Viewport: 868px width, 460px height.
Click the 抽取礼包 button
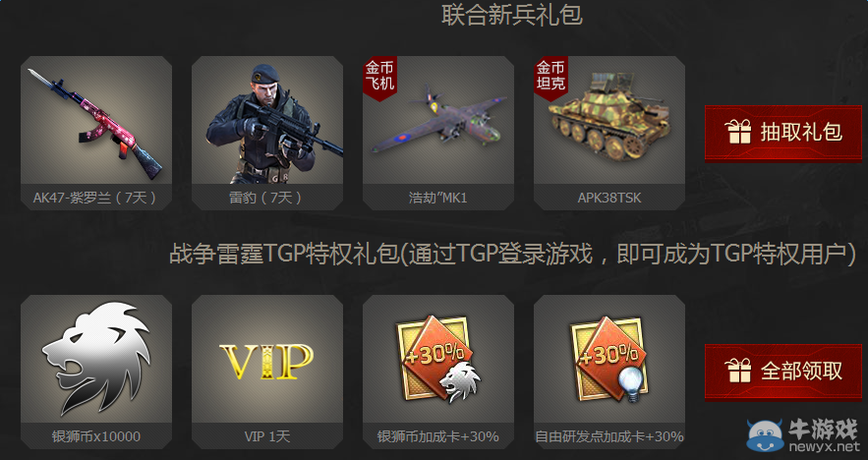[782, 133]
